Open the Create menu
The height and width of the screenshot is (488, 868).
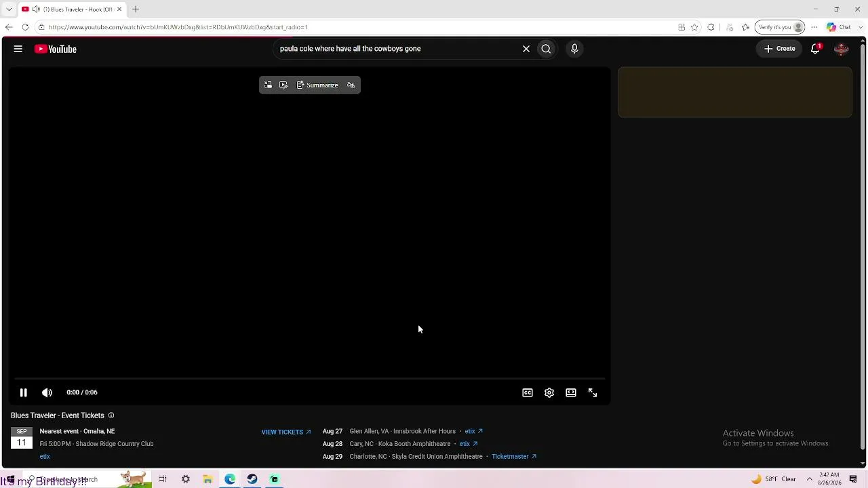[x=780, y=49]
